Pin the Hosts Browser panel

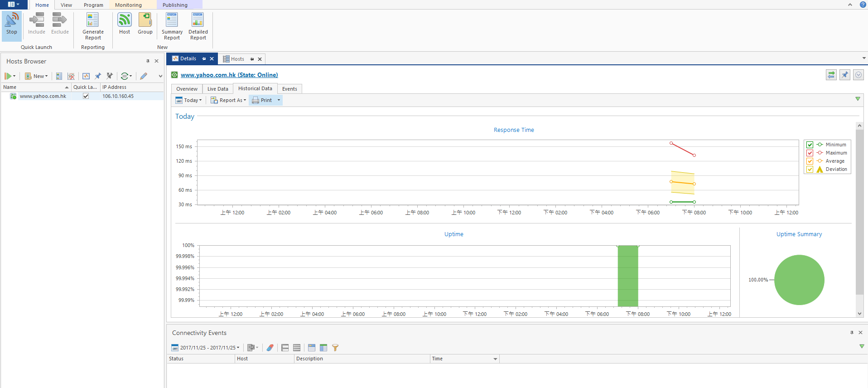click(148, 61)
